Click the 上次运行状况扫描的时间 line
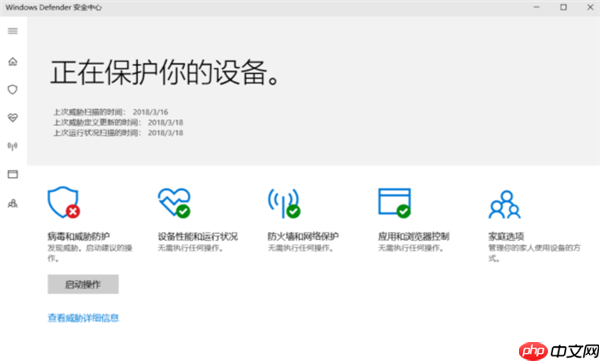The height and width of the screenshot is (361, 600). coord(118,133)
